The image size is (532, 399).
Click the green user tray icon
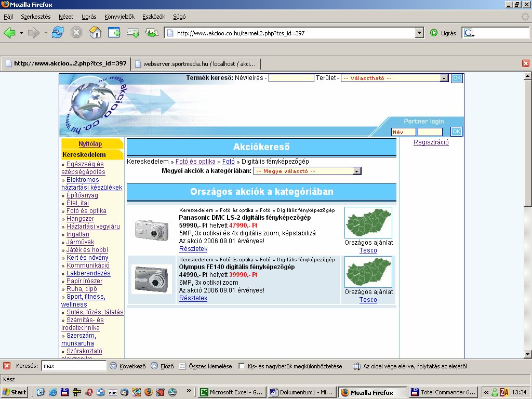click(x=495, y=392)
